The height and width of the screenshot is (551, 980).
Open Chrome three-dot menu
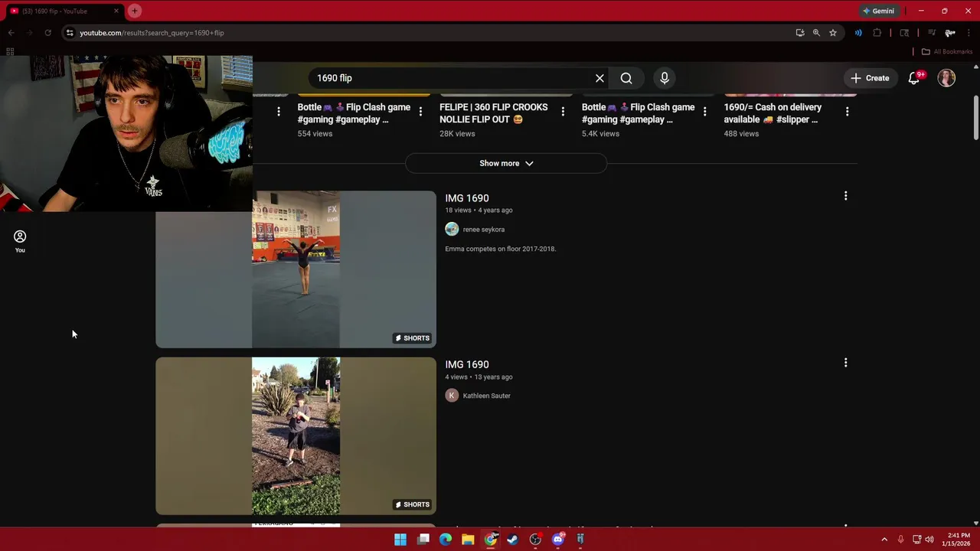pos(969,33)
